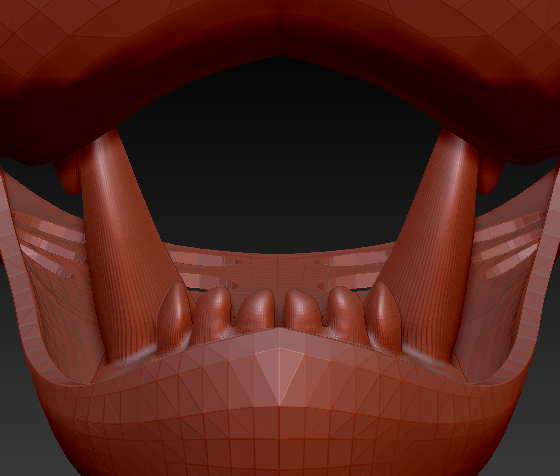
Task: Click the second lower tooth from the right
Action: pos(345,312)
